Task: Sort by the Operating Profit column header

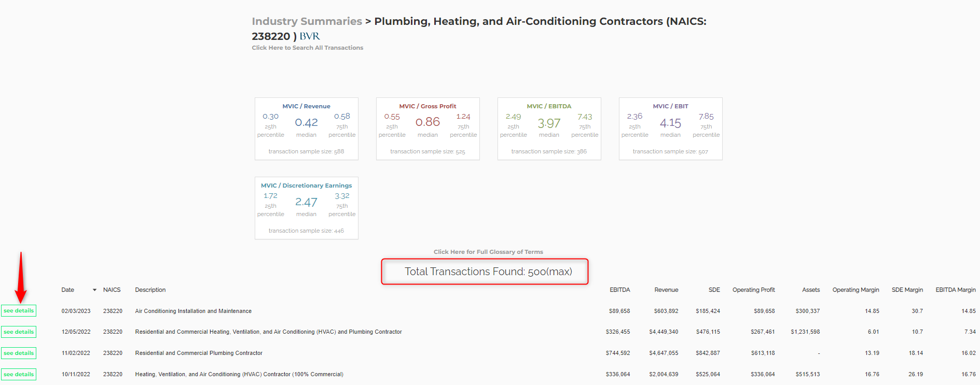Action: click(x=753, y=290)
